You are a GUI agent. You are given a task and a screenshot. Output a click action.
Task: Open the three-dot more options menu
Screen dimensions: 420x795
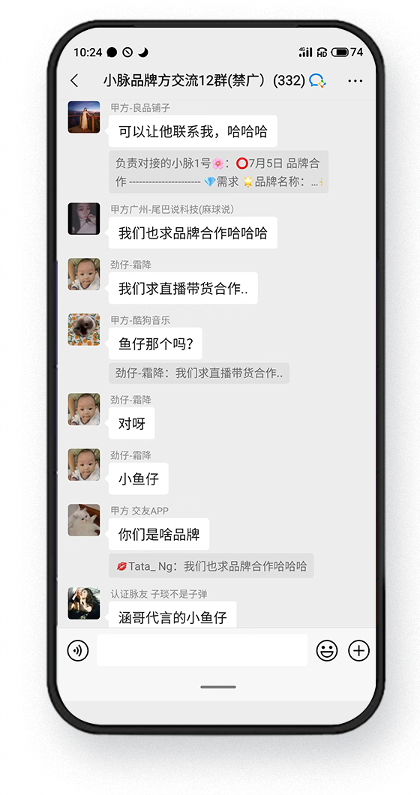coord(355,81)
